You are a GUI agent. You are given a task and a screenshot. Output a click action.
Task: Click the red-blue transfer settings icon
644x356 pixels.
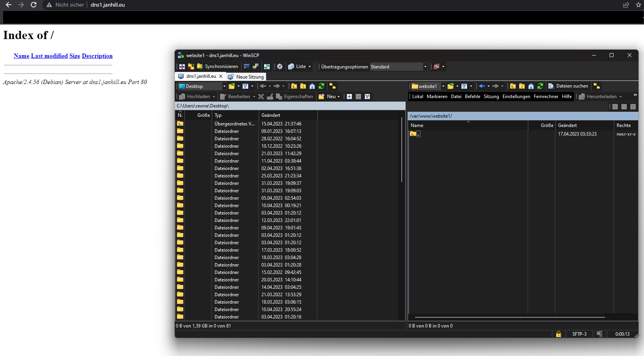tap(436, 66)
